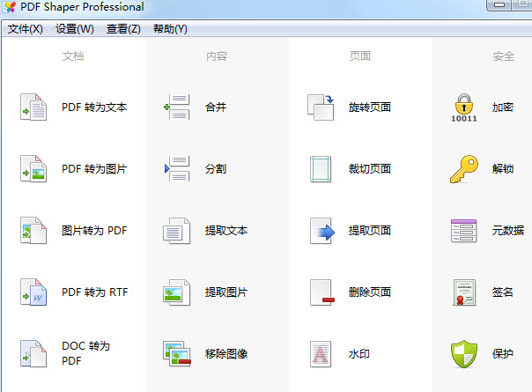This screenshot has height=392, width=532.
Task: Click the 旋转页面 rotate icon
Action: [321, 107]
